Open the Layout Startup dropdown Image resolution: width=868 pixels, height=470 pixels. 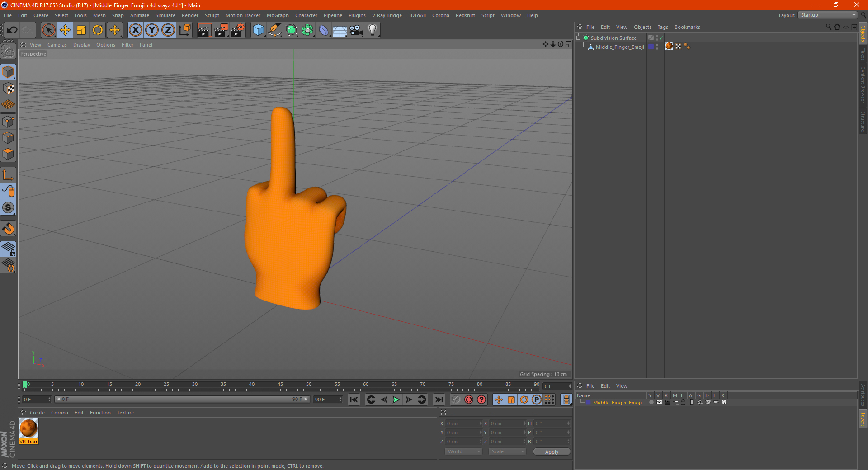(x=828, y=15)
